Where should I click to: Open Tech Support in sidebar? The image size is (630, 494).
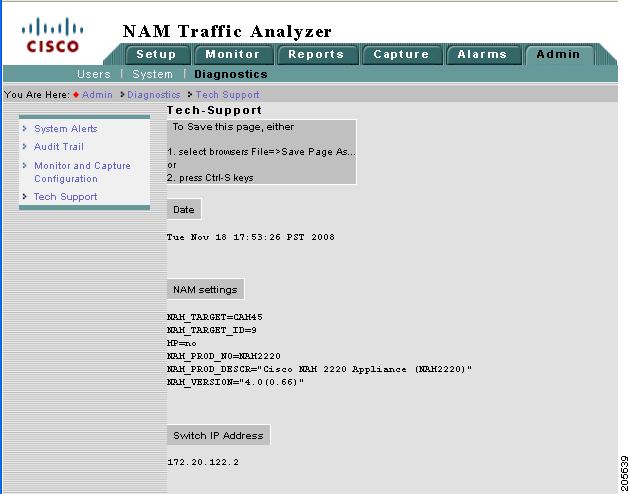click(65, 197)
